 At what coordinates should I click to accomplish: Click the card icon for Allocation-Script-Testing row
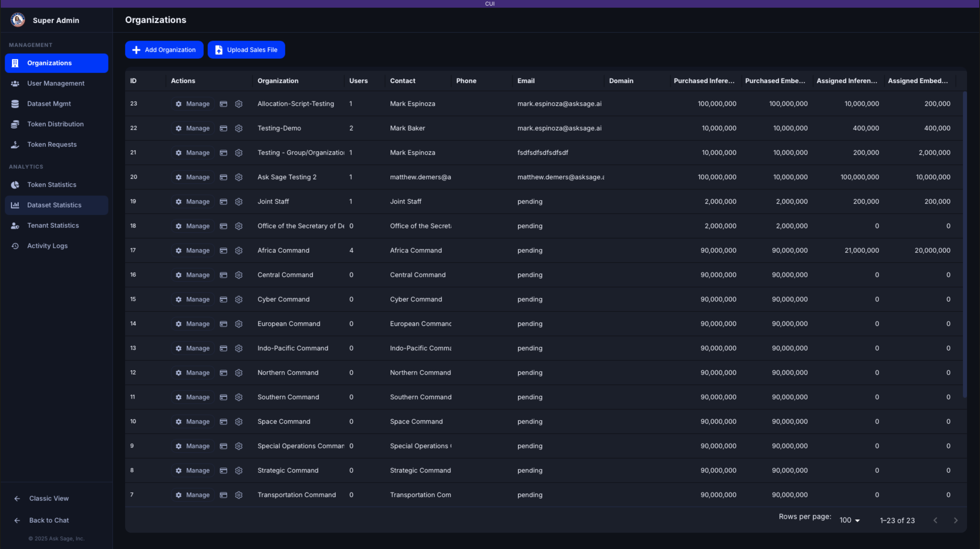pyautogui.click(x=223, y=104)
